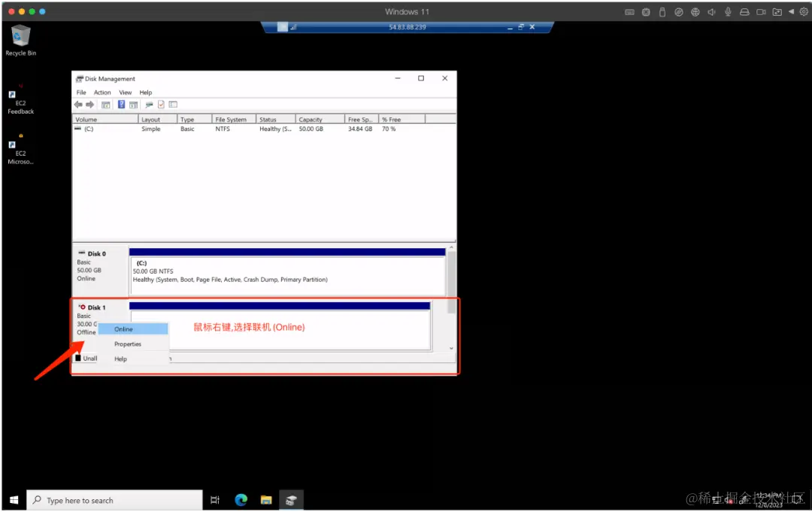Screen dimensions: 812x512
Task: Click the shared folder icon in VM title bar
Action: click(777, 12)
